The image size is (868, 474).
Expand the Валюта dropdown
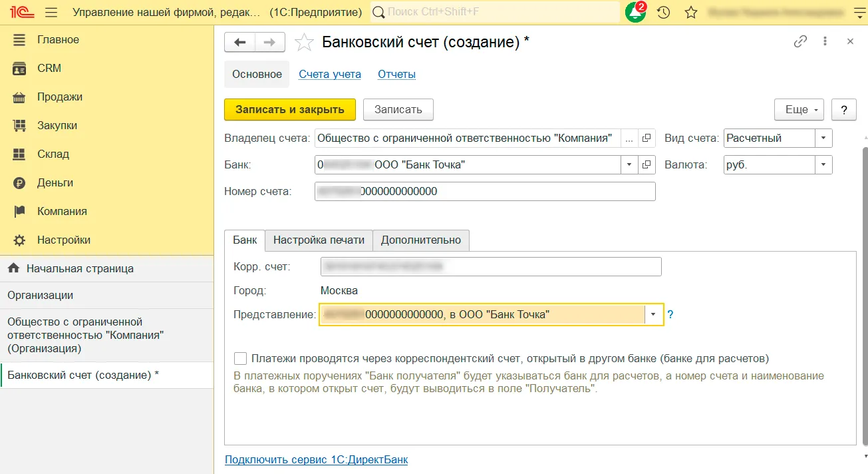[823, 164]
